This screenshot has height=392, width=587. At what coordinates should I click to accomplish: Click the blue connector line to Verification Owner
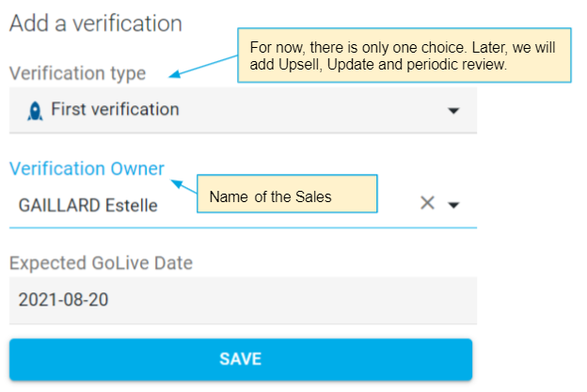pos(181,179)
